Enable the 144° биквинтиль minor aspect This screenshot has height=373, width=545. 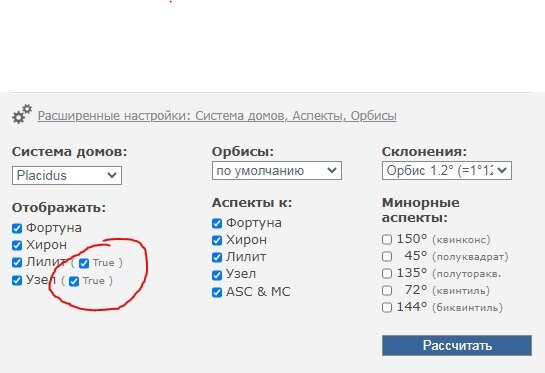tap(387, 308)
